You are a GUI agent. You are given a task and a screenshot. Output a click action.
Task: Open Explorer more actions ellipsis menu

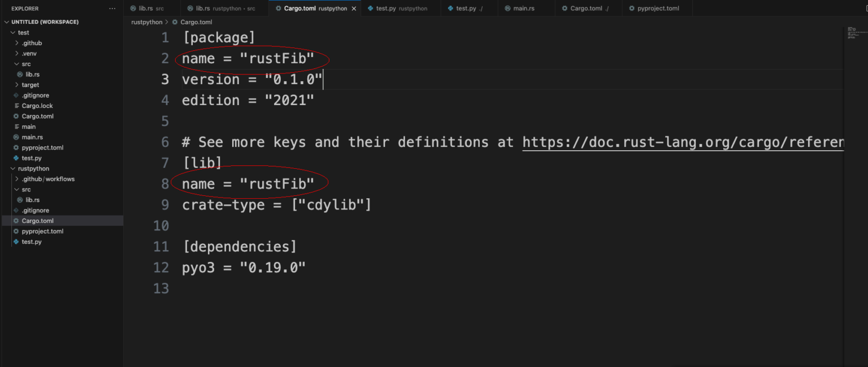pos(112,9)
